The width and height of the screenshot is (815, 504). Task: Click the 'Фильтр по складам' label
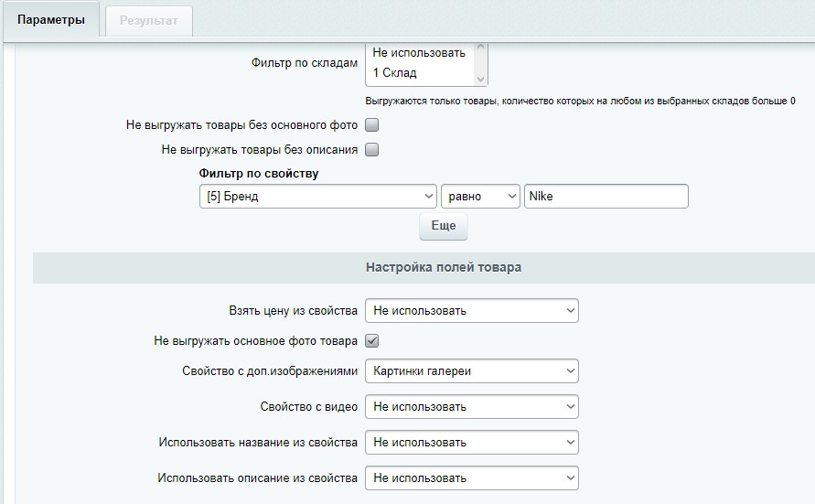click(304, 63)
